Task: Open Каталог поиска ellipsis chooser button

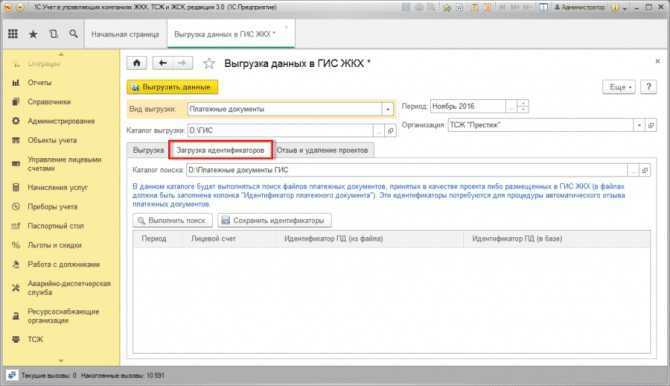Action: (633, 170)
